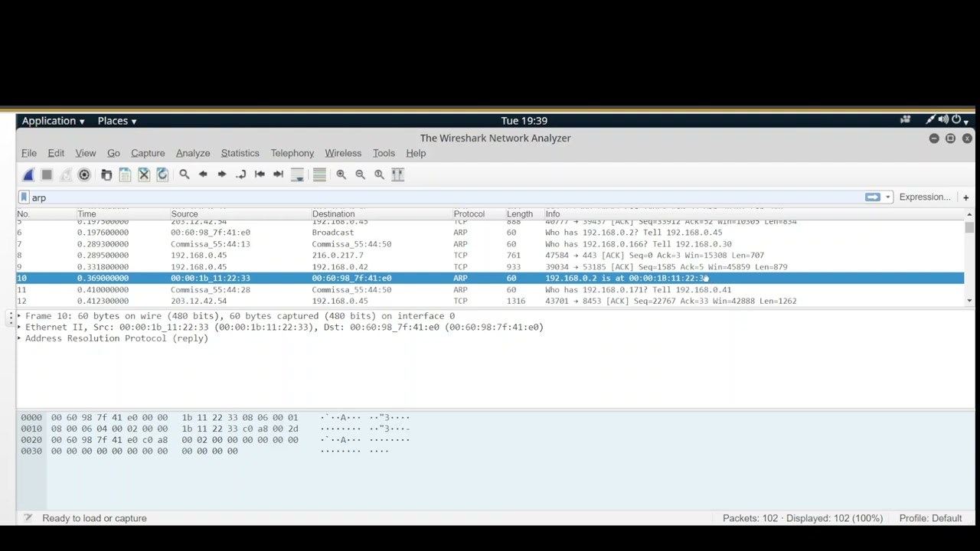Viewport: 980px width, 551px height.
Task: Open the Help menu
Action: point(416,153)
